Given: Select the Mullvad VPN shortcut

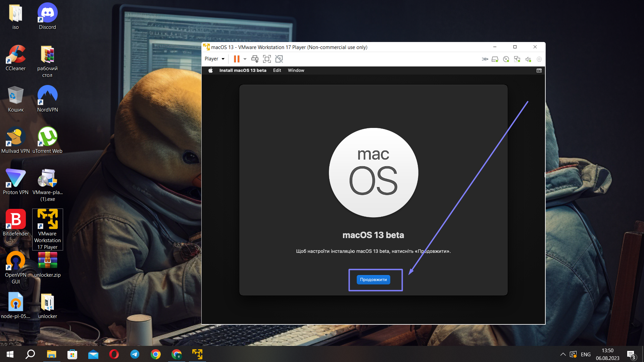Looking at the screenshot, I should (x=15, y=140).
